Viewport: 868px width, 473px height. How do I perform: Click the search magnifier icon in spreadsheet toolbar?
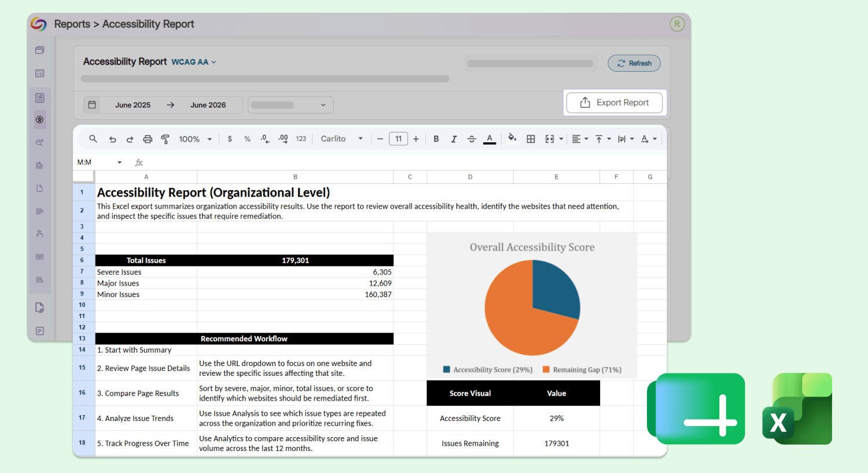point(93,139)
